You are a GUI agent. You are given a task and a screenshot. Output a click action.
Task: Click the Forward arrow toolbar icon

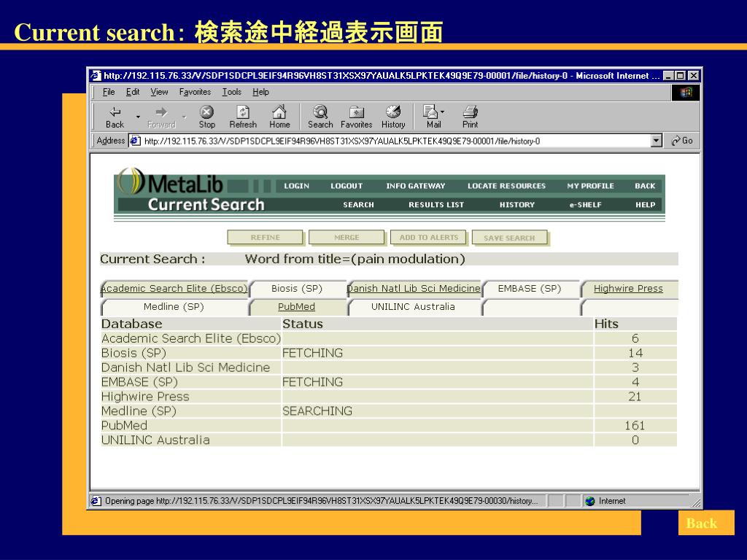pos(161,112)
